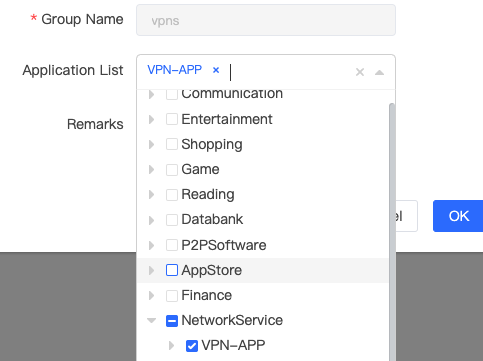Select the Reading tree label
The height and width of the screenshot is (361, 483).
(x=208, y=195)
